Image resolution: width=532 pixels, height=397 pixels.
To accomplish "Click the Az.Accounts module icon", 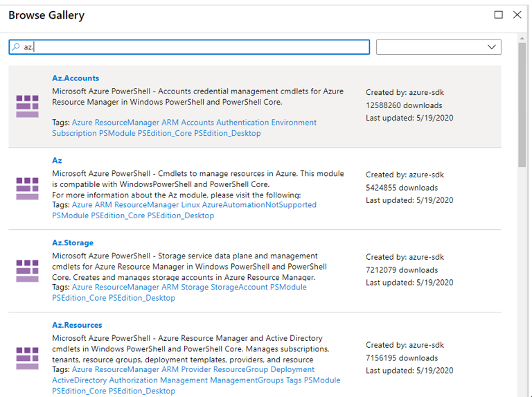I will pos(27,106).
